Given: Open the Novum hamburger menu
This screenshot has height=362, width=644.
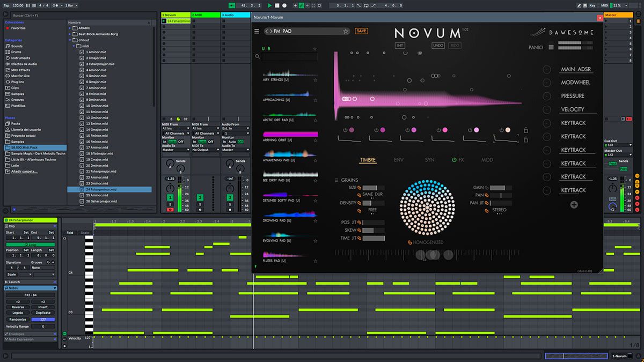Looking at the screenshot, I should coord(257,31).
